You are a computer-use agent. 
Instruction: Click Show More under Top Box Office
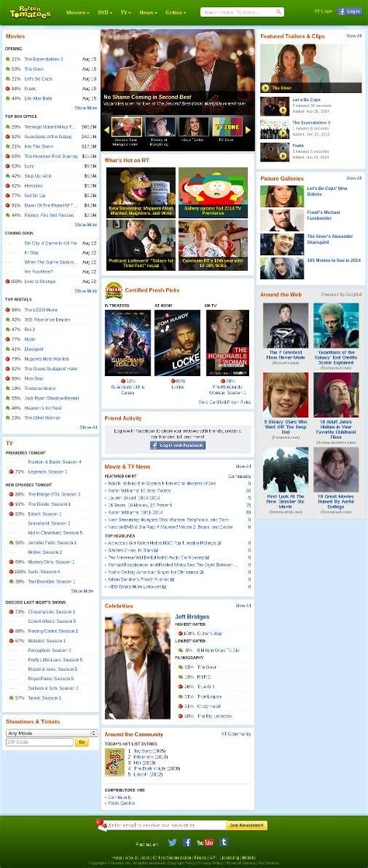(86, 225)
